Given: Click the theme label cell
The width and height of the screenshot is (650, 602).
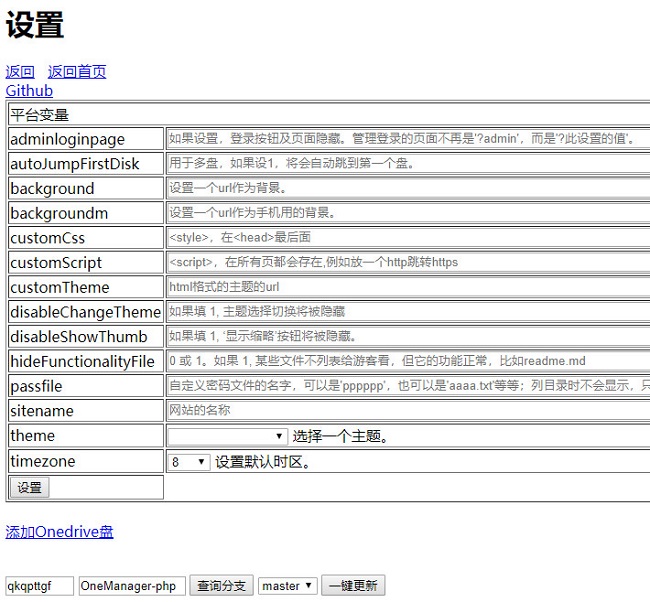Looking at the screenshot, I should [x=86, y=435].
